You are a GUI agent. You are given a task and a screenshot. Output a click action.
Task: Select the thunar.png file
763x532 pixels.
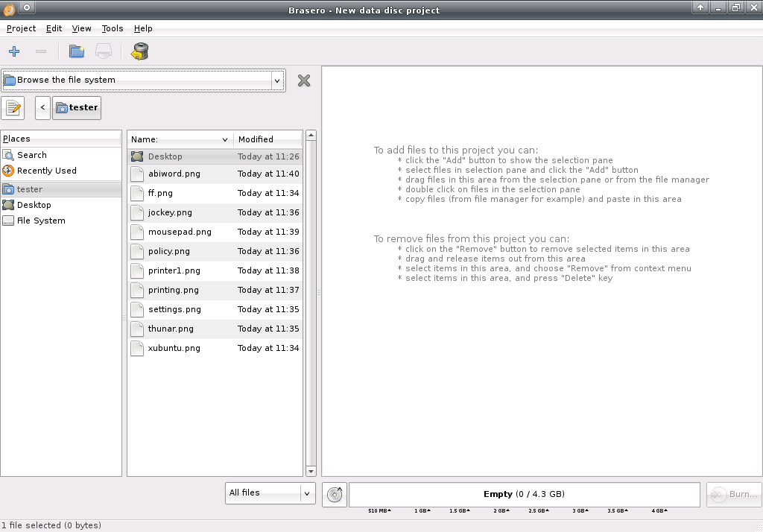pos(215,329)
